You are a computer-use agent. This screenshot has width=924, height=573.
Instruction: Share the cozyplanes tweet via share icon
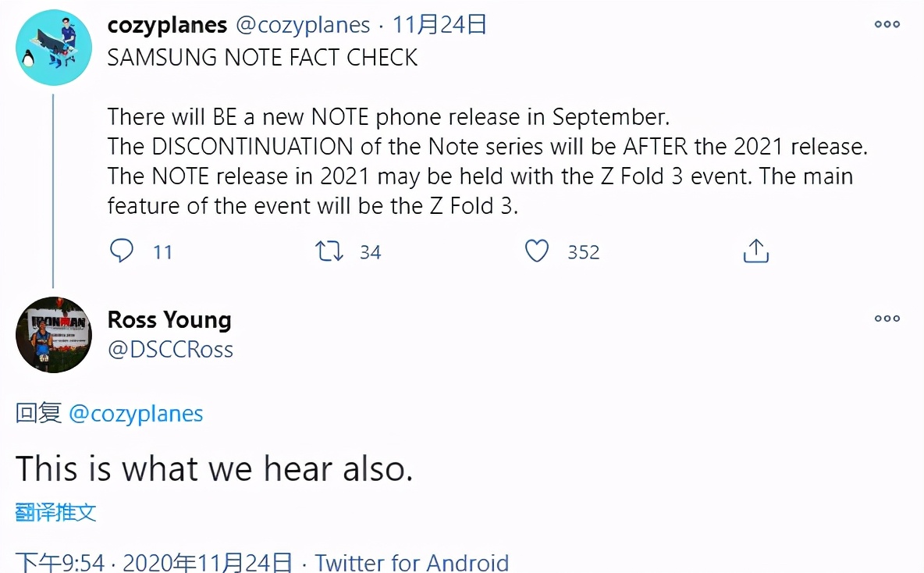[756, 251]
